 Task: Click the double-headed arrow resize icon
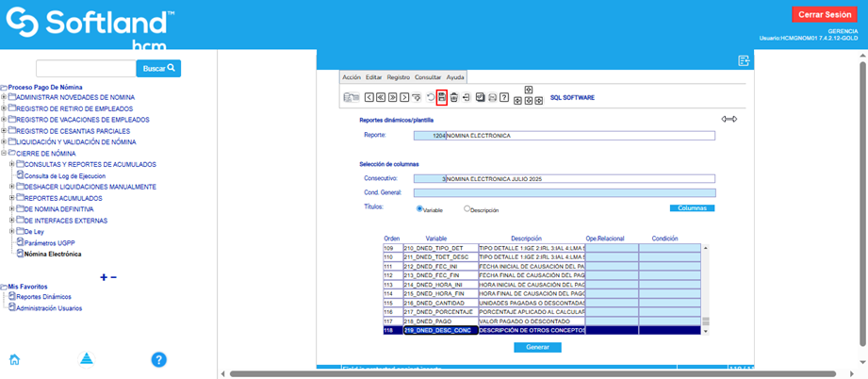coord(729,119)
